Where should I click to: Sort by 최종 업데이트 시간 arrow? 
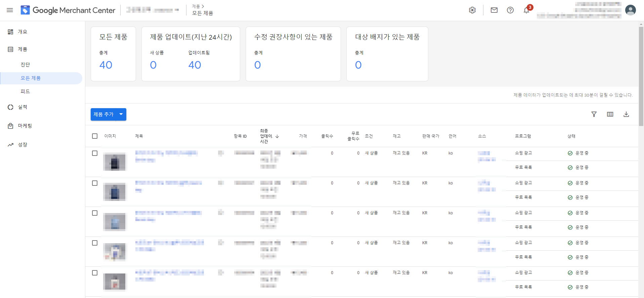pyautogui.click(x=277, y=136)
